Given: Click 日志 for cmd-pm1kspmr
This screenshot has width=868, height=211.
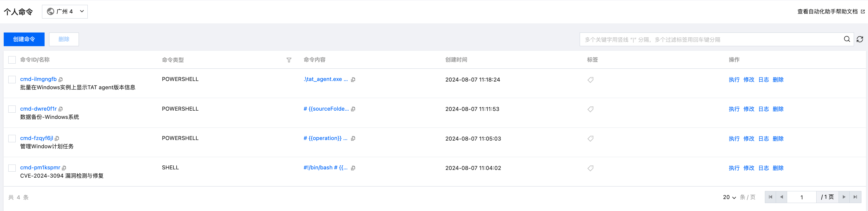Looking at the screenshot, I should [763, 168].
